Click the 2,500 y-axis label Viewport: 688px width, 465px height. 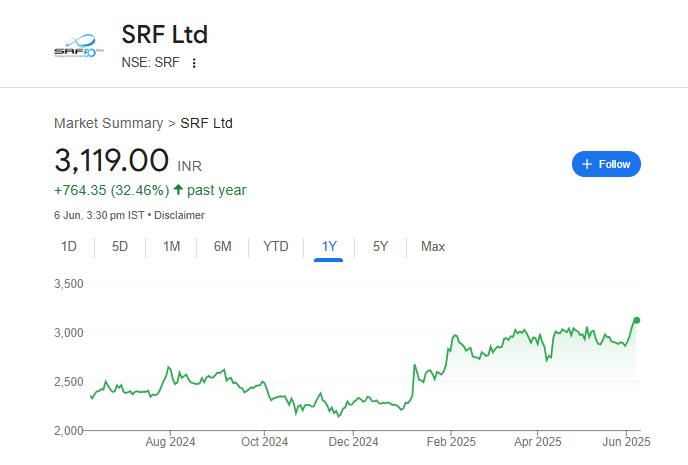tap(68, 382)
